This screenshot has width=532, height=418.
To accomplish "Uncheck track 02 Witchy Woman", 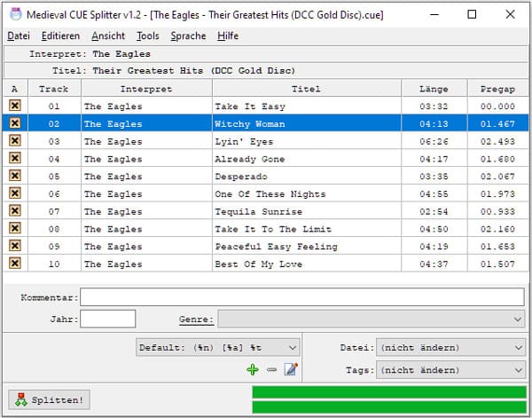I will coord(15,123).
